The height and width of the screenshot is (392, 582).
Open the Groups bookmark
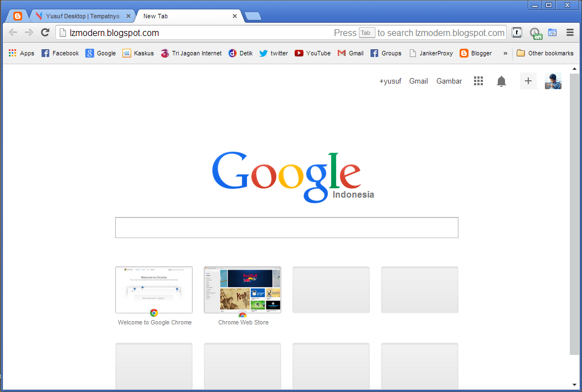tap(385, 53)
